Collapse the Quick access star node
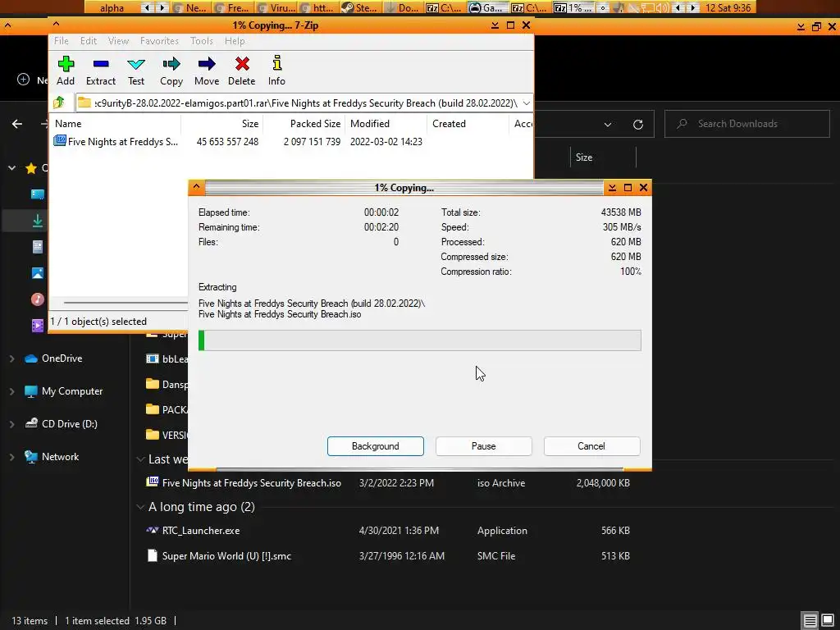Image resolution: width=840 pixels, height=630 pixels. click(x=11, y=167)
